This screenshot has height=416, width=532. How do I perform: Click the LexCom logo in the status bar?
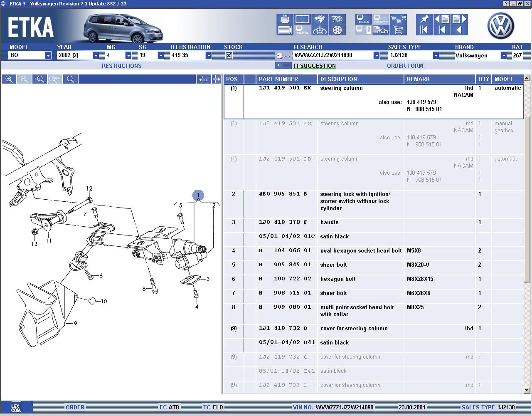point(16,407)
